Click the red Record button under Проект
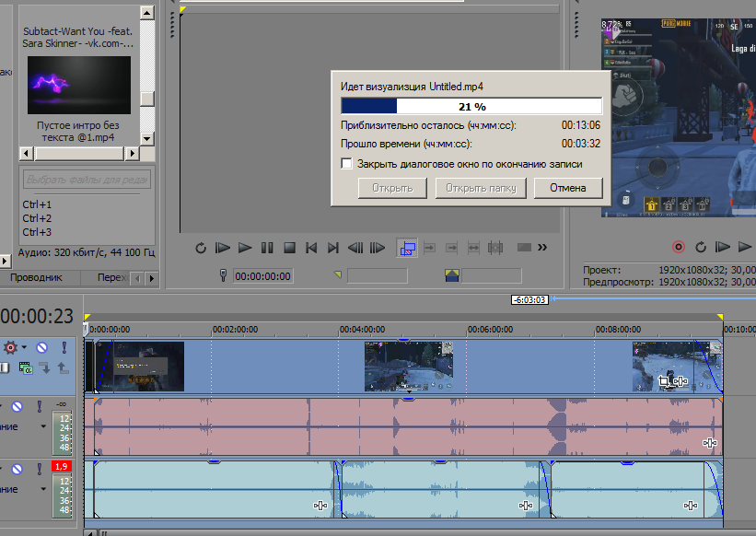756x536 pixels. [x=679, y=247]
